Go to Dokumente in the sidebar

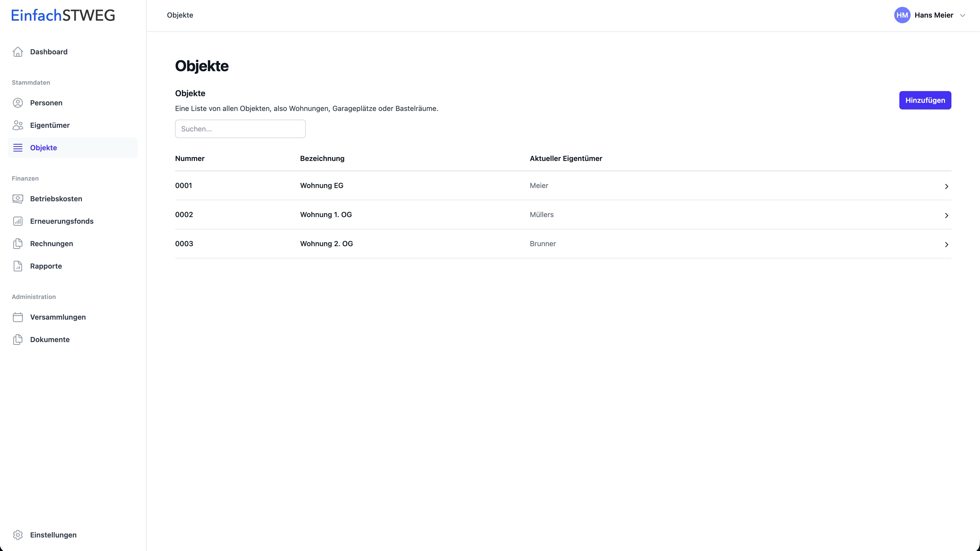pos(50,339)
